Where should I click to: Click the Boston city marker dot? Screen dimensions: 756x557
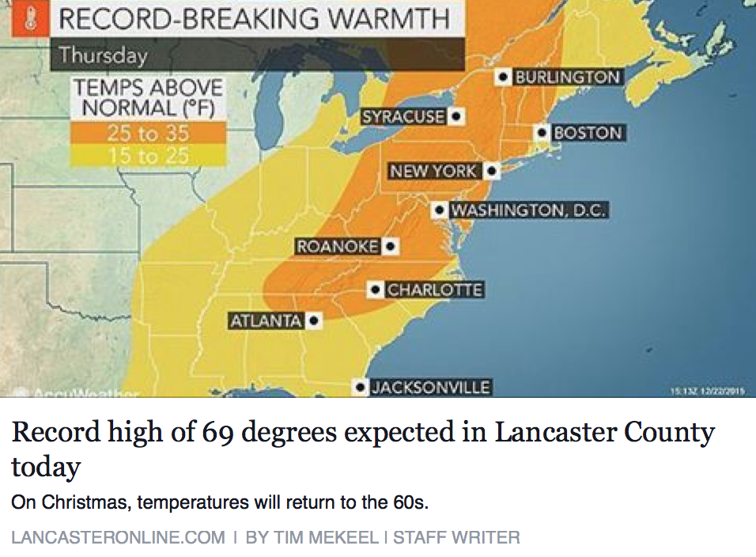point(542,133)
